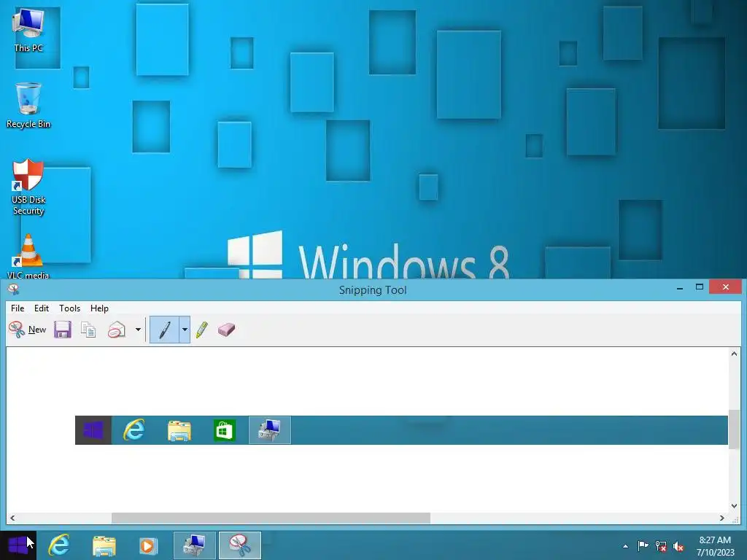Open the File menu
This screenshot has width=747, height=560.
coord(18,308)
